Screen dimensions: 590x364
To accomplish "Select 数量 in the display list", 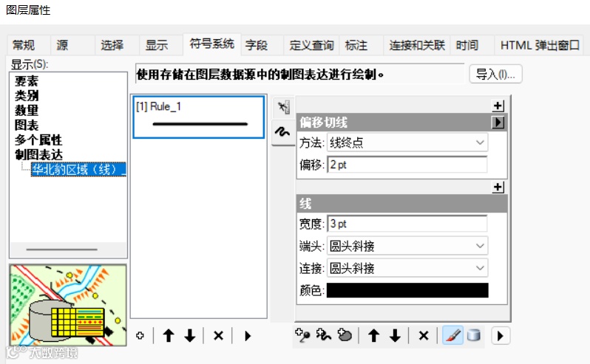I will [27, 111].
